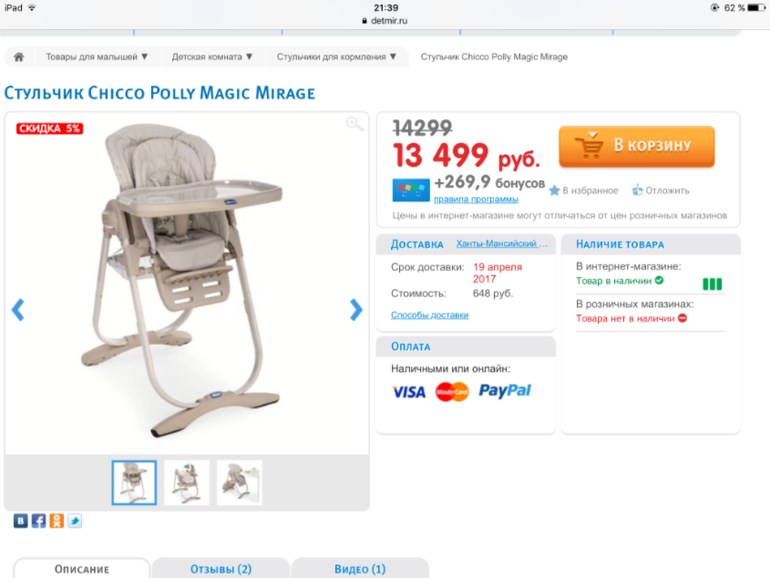Expand Товары для малышей breadcrumb dropdown
The height and width of the screenshot is (578, 770).
97,57
